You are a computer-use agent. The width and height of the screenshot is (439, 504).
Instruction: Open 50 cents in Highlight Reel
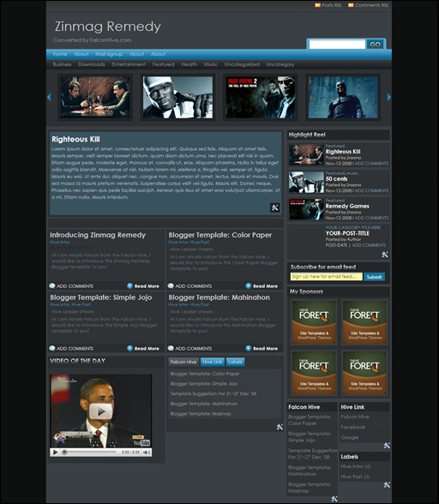coord(336,178)
